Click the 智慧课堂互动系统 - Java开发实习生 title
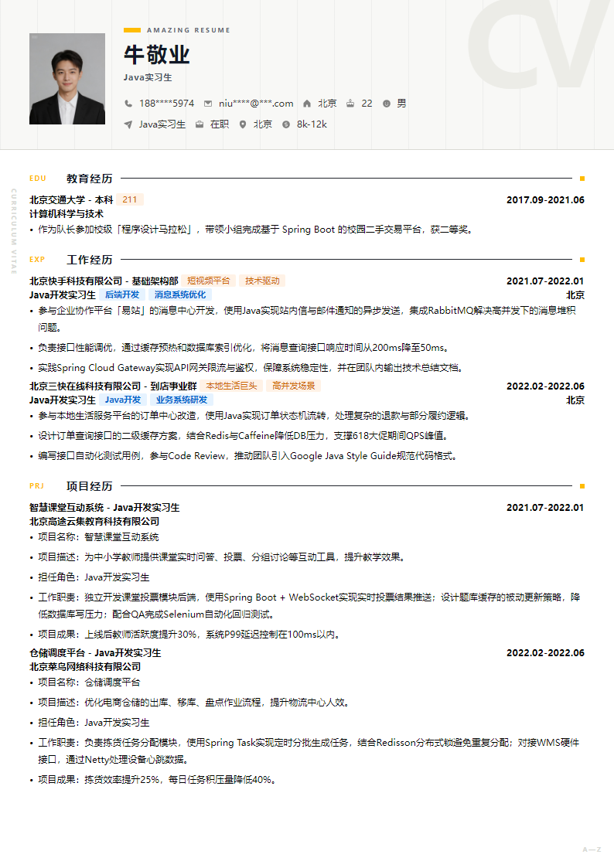Image resolution: width=614 pixels, height=868 pixels. [x=104, y=508]
